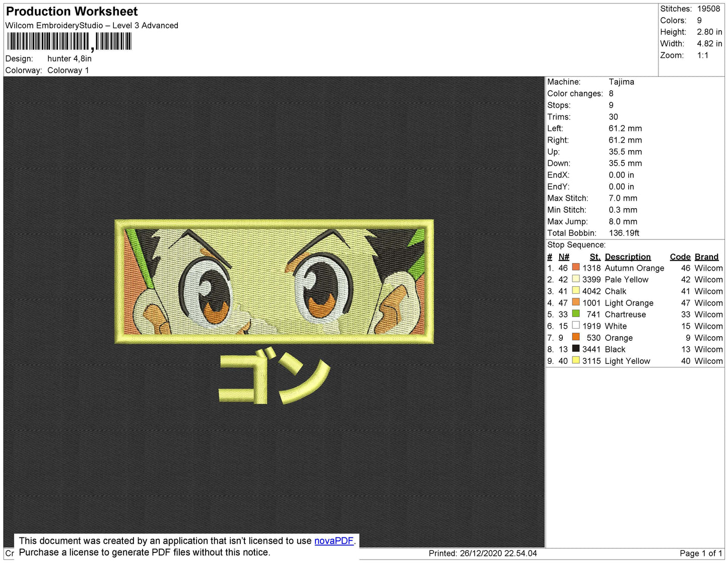This screenshot has height=563, width=728.
Task: Click the yellow Japanese katakana lettering
Action: [274, 376]
